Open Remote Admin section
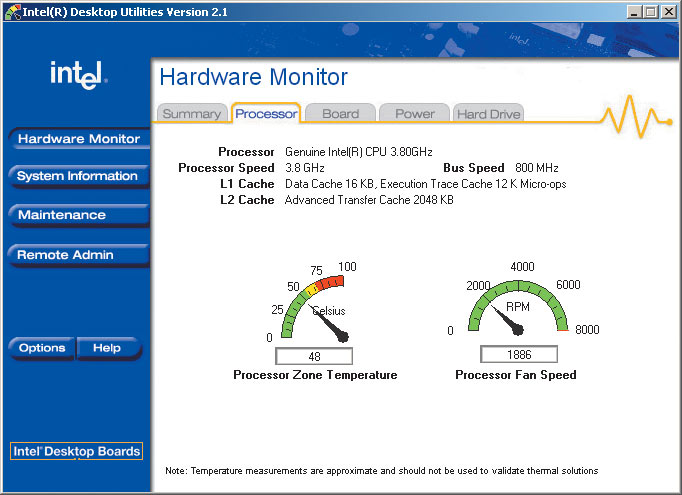The image size is (682, 495). [x=79, y=255]
